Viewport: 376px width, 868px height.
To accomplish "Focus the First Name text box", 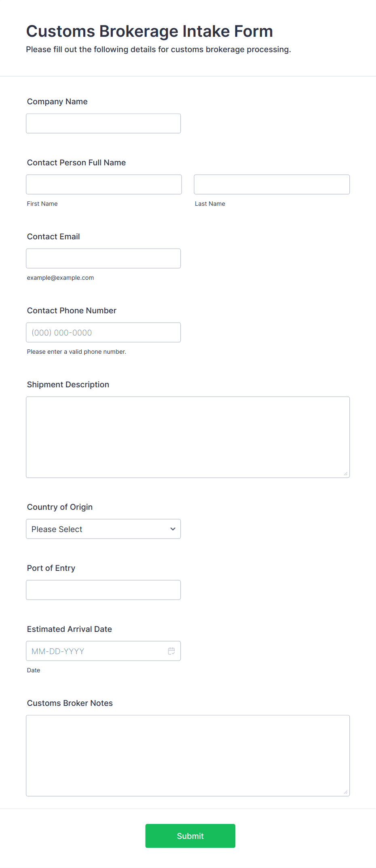I will click(x=104, y=184).
